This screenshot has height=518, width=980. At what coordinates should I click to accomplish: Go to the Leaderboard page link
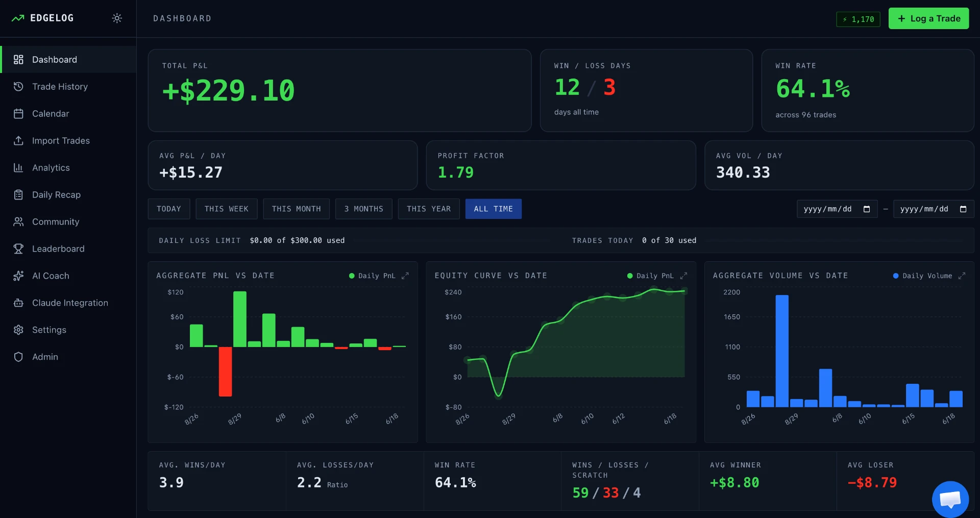tap(68, 249)
